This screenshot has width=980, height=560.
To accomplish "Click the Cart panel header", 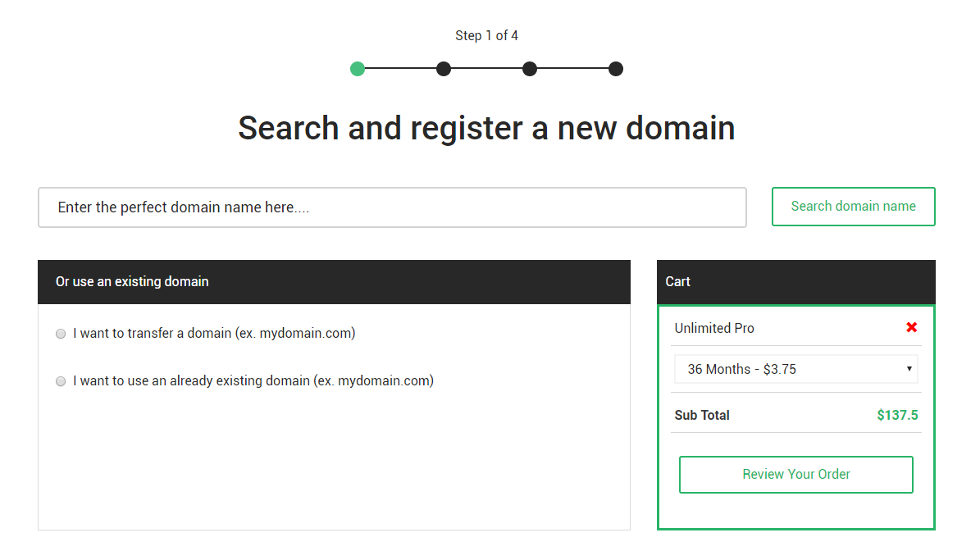I will point(795,282).
